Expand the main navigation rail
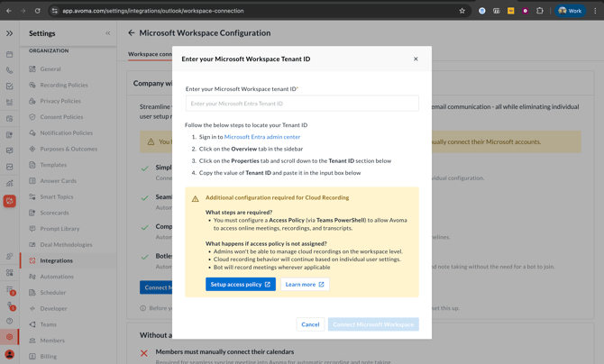This screenshot has height=364, width=604. (x=9, y=33)
